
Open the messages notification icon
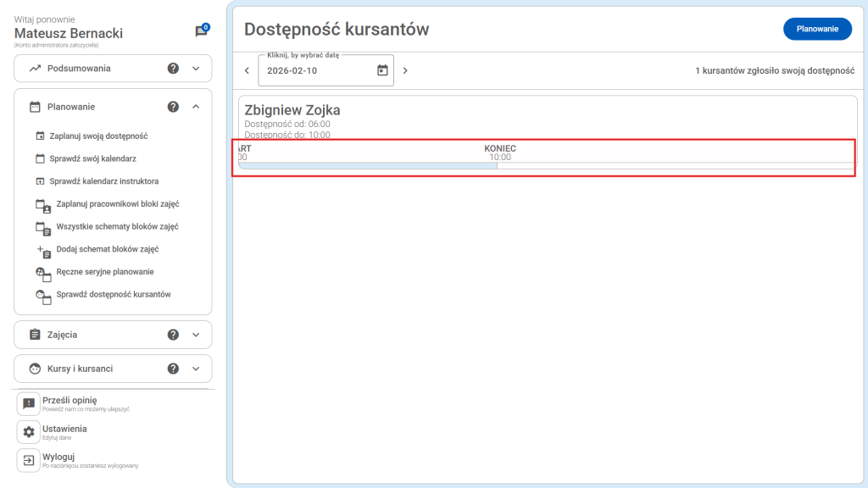(201, 31)
